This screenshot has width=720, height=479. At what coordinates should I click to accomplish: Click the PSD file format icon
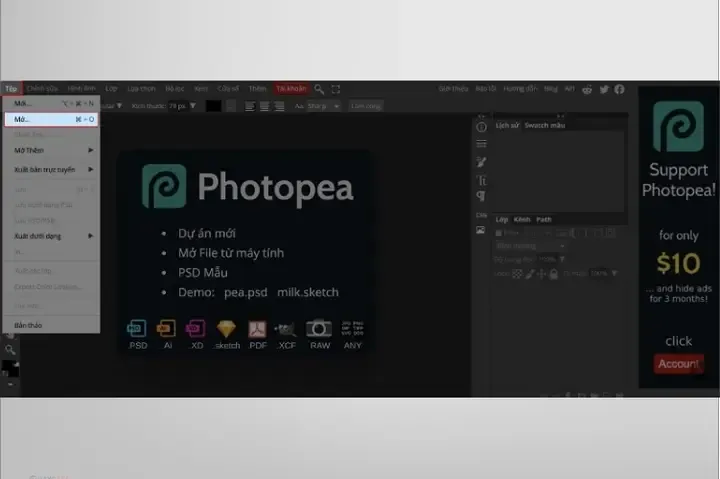(138, 330)
